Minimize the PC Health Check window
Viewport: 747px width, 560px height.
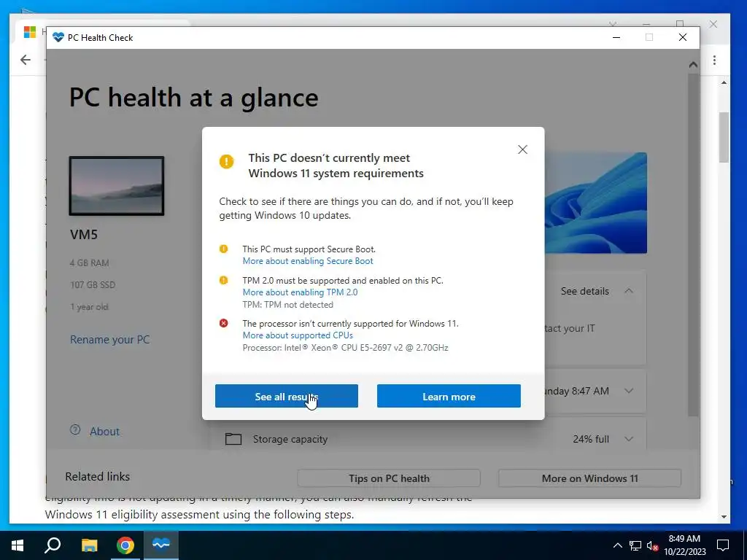pyautogui.click(x=616, y=37)
